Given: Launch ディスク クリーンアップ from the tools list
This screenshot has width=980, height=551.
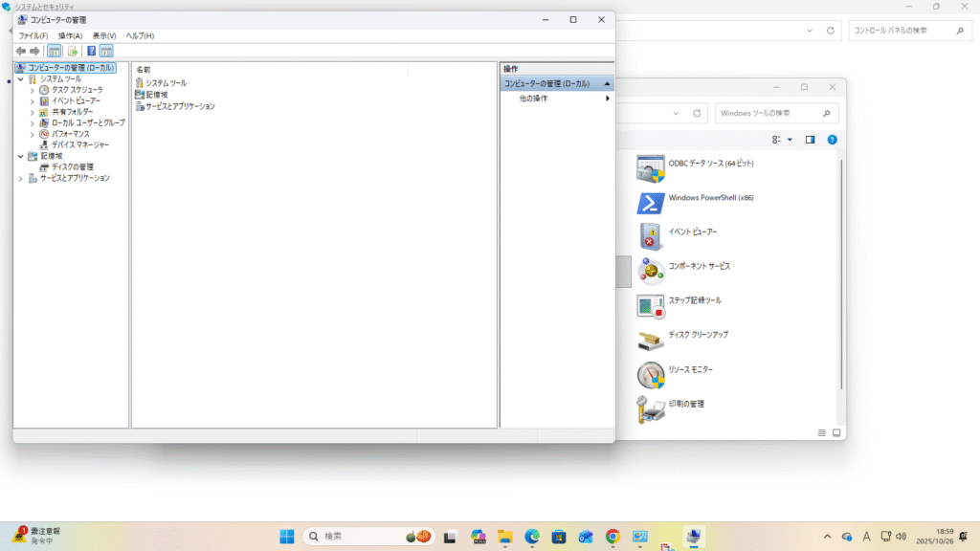Looking at the screenshot, I should click(x=698, y=335).
